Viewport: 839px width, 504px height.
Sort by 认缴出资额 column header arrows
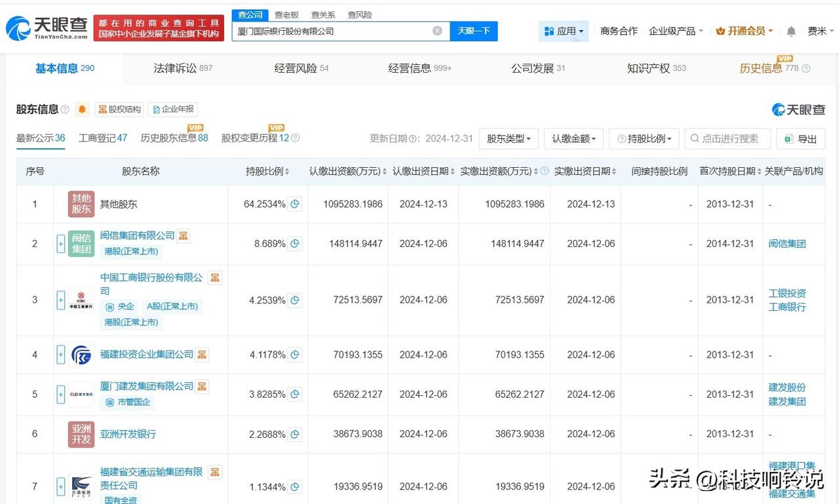(384, 171)
